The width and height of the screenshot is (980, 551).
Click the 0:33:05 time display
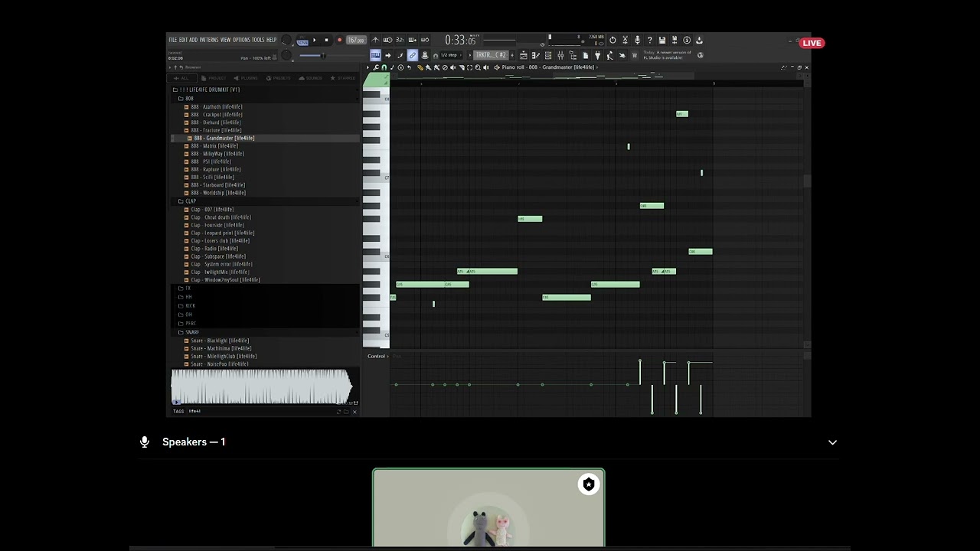click(x=461, y=41)
